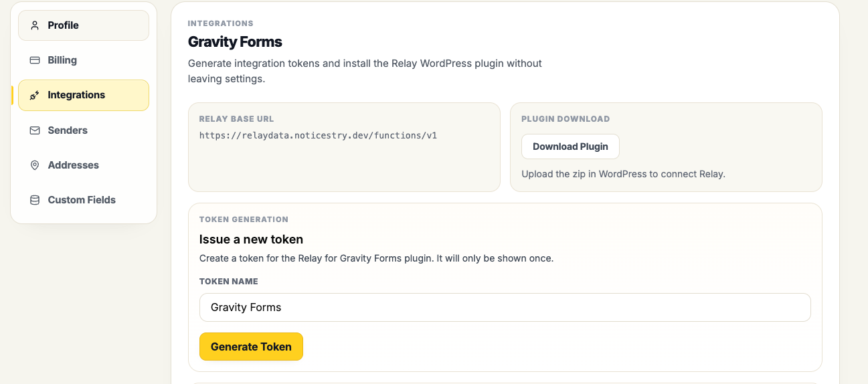The image size is (868, 384).
Task: Click the Profile person icon
Action: pos(35,25)
